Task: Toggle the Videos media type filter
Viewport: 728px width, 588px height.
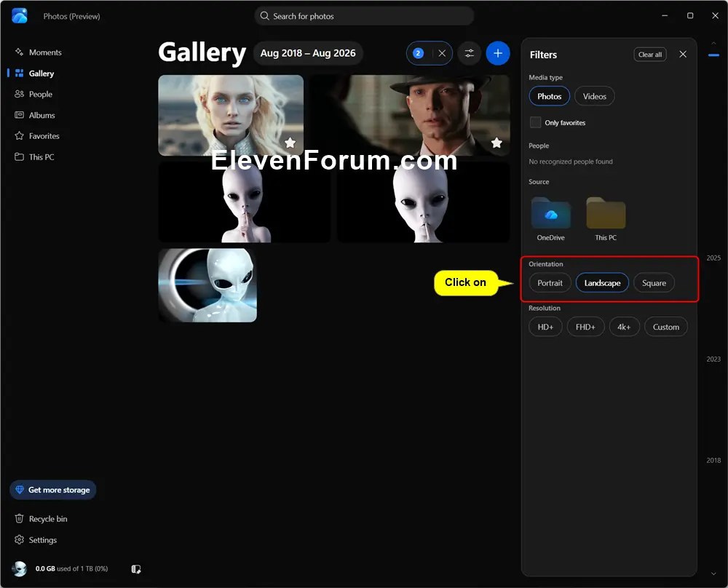Action: click(x=594, y=96)
